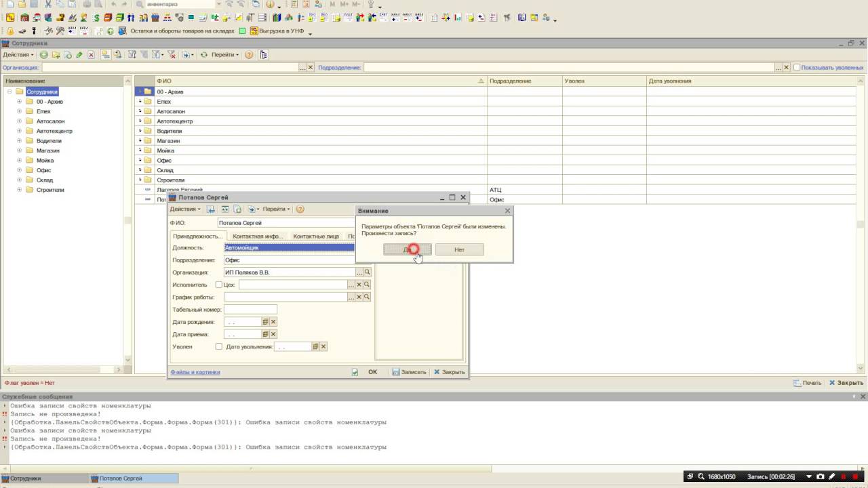Open calendar picker for Дата приема

pos(266,334)
